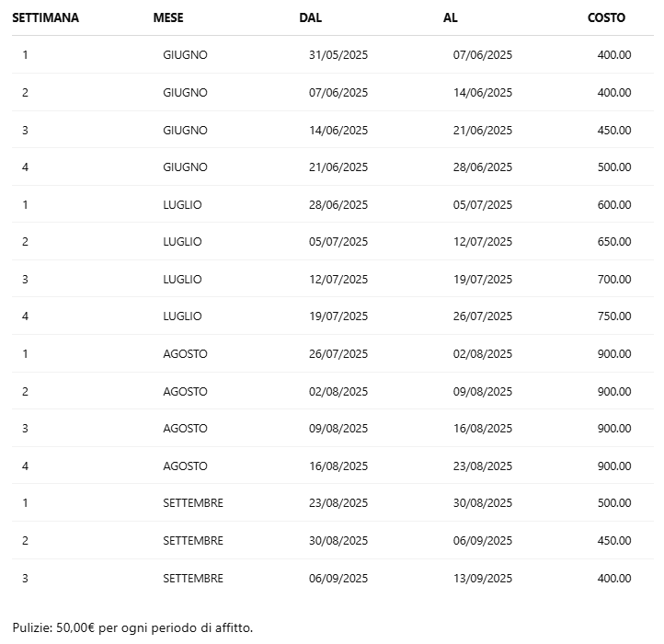The height and width of the screenshot is (644, 664).
Task: Select the 650.00 cost cell
Action: (614, 242)
